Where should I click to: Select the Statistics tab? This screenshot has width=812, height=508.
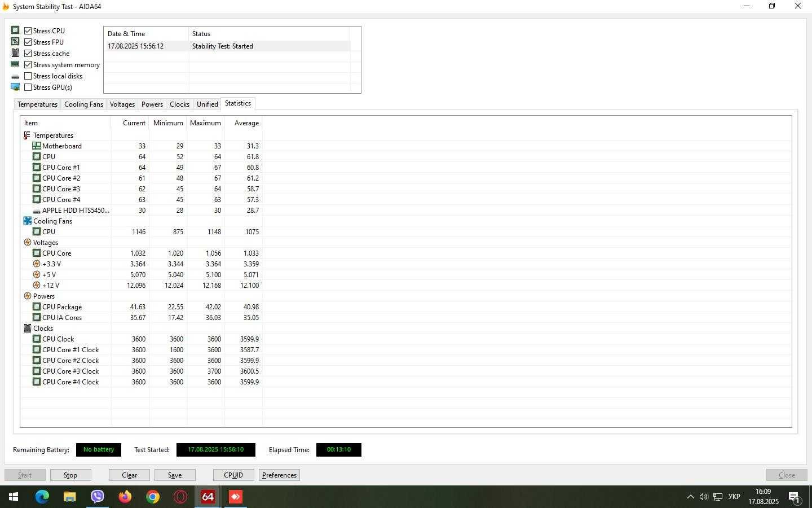[x=238, y=103]
